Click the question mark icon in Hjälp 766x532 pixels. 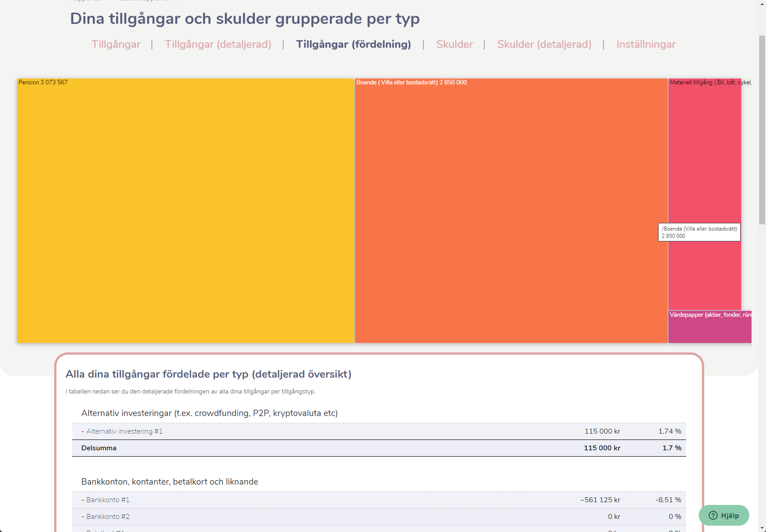(713, 515)
